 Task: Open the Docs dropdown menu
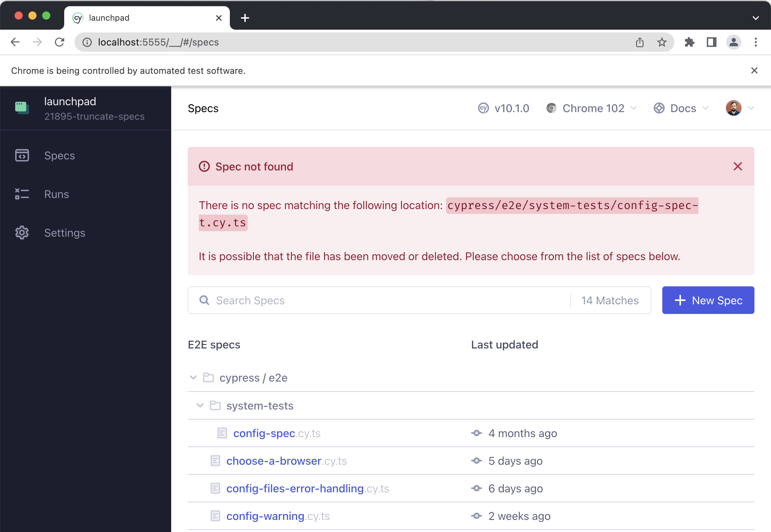tap(681, 108)
